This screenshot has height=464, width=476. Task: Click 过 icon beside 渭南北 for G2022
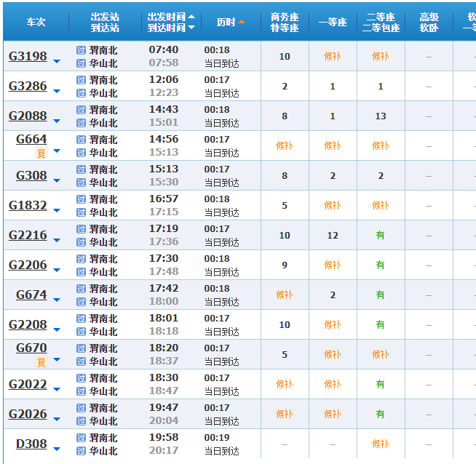pos(81,378)
